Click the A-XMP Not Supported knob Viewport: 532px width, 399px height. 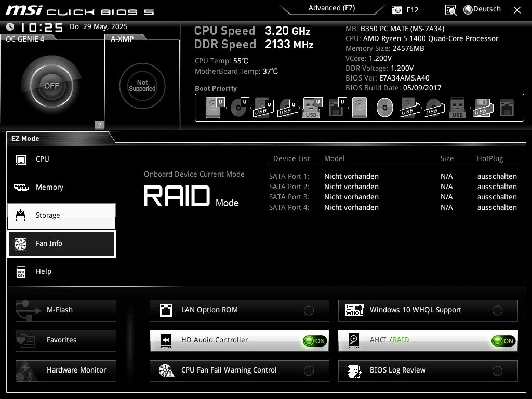coord(142,86)
